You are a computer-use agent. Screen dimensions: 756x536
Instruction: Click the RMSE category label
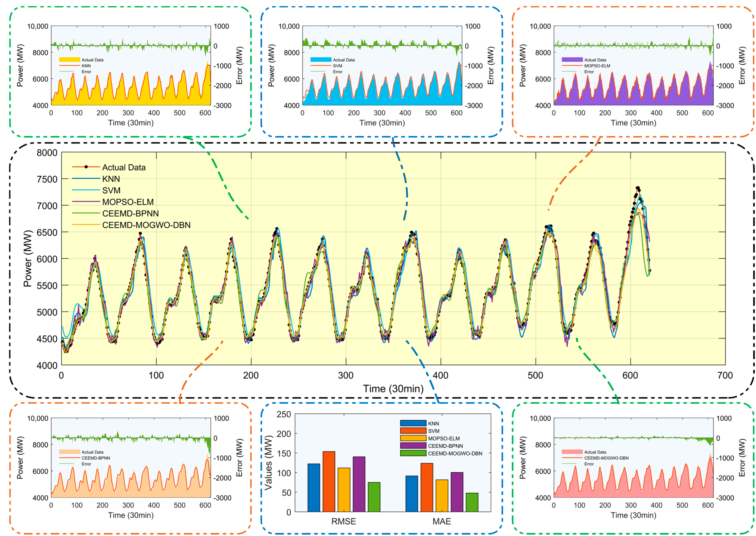point(344,521)
